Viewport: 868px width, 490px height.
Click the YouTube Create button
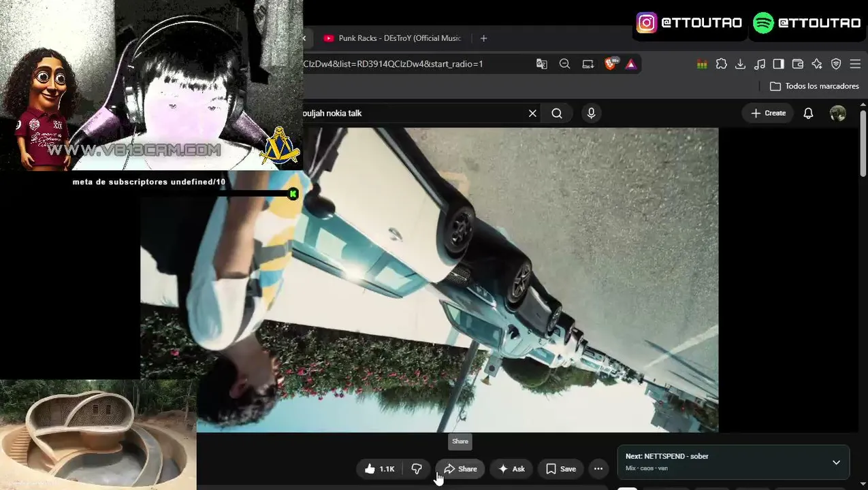point(769,114)
